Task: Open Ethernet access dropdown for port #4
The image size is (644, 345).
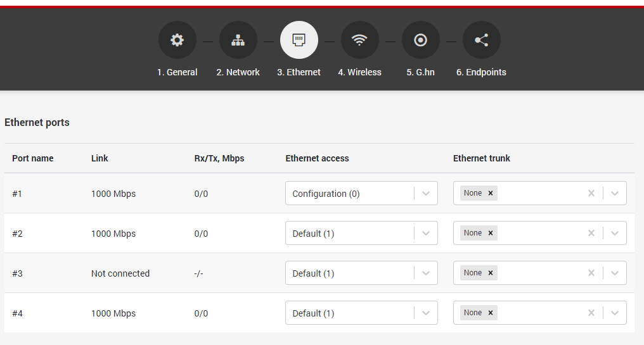Action: click(x=361, y=313)
